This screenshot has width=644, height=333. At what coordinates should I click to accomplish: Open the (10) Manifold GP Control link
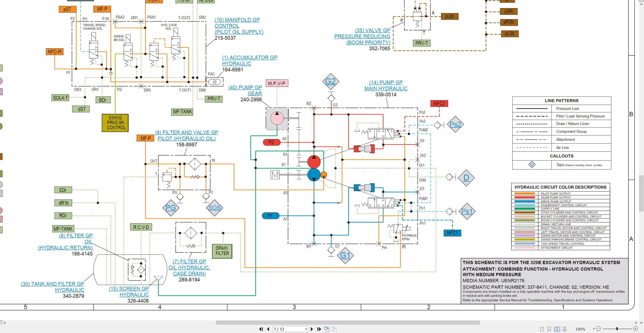coord(239,26)
